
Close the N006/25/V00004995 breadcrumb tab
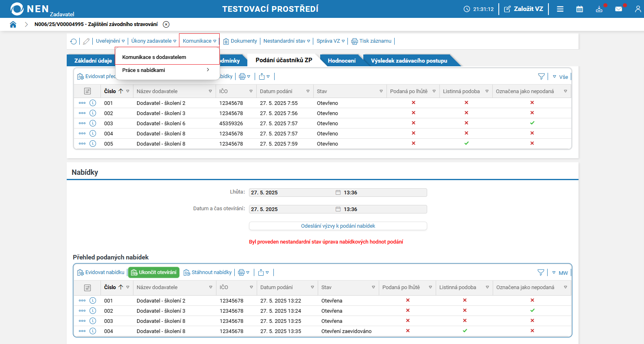[166, 24]
